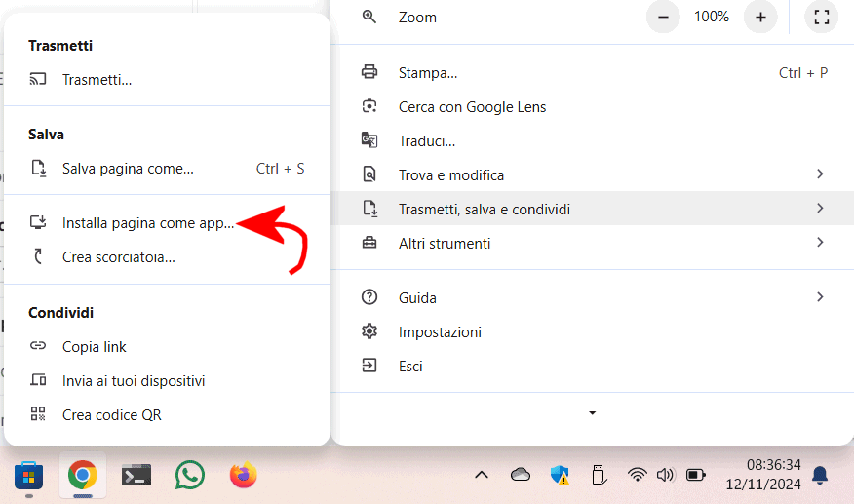
Task: Click the Google Lens icon
Action: [369, 106]
